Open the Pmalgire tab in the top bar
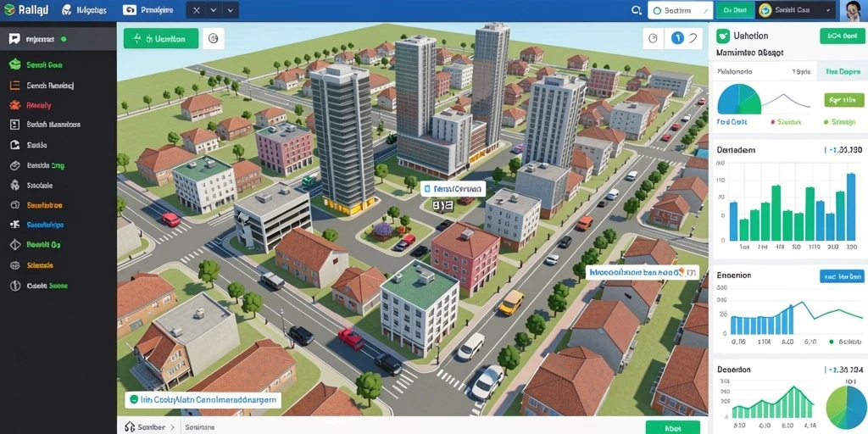The image size is (868, 434). [x=148, y=10]
